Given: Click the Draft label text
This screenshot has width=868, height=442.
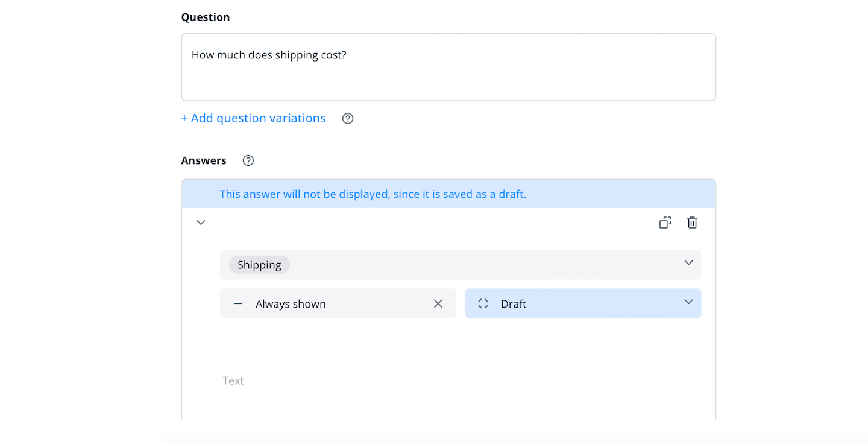Looking at the screenshot, I should pos(514,304).
